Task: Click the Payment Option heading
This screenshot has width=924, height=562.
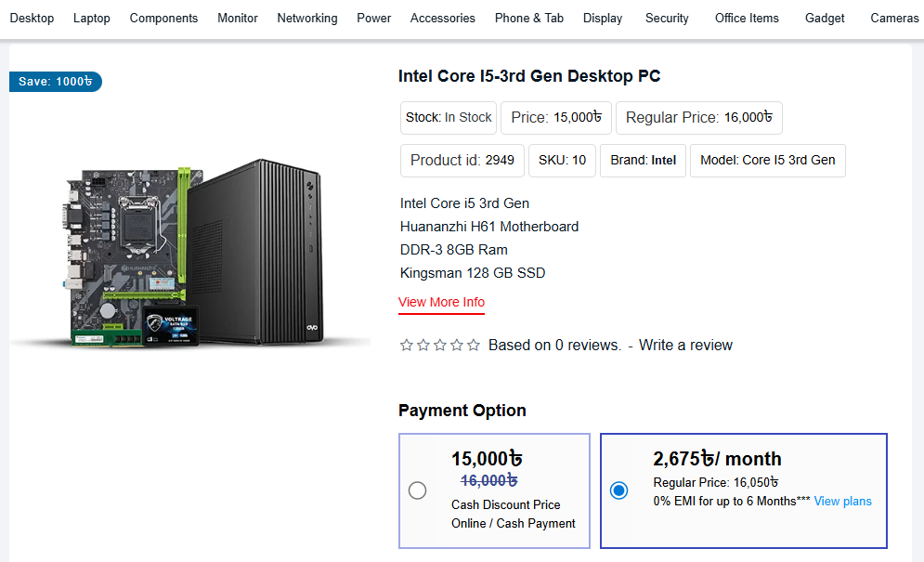Action: click(462, 411)
